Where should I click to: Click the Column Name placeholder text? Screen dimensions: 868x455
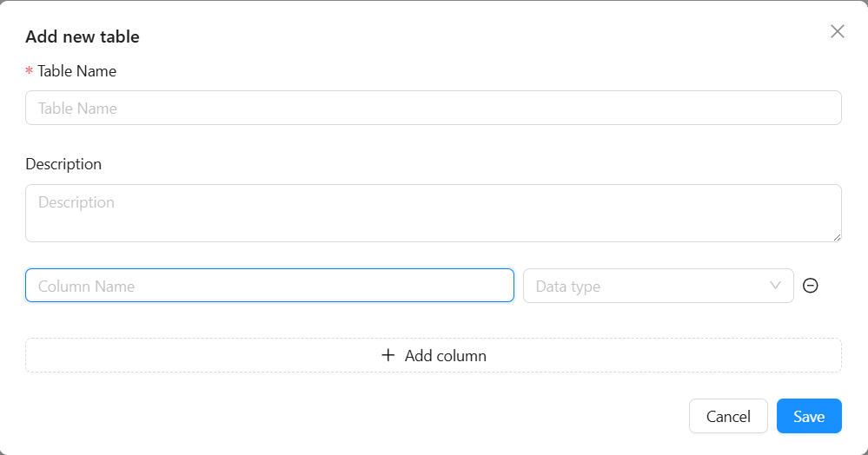(86, 287)
